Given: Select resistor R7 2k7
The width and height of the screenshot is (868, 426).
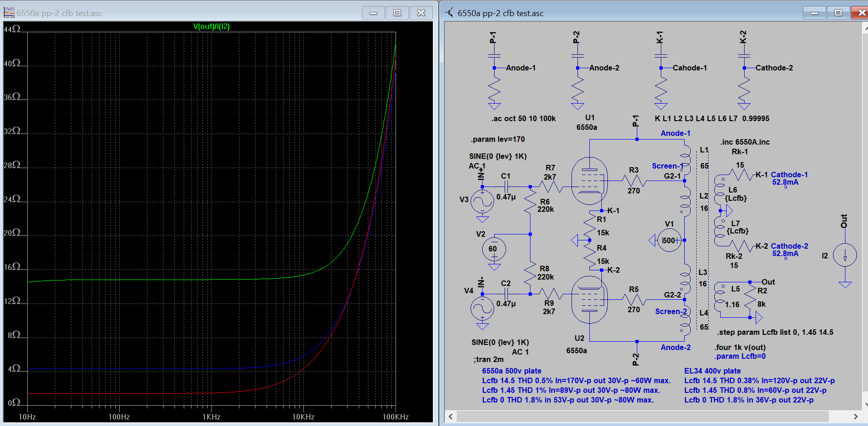Looking at the screenshot, I should (x=551, y=187).
